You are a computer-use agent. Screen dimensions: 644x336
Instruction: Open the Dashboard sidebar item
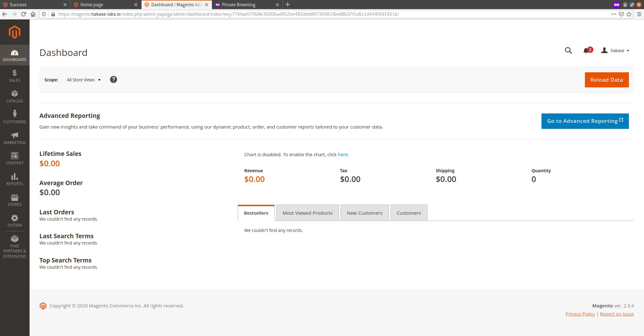[14, 55]
